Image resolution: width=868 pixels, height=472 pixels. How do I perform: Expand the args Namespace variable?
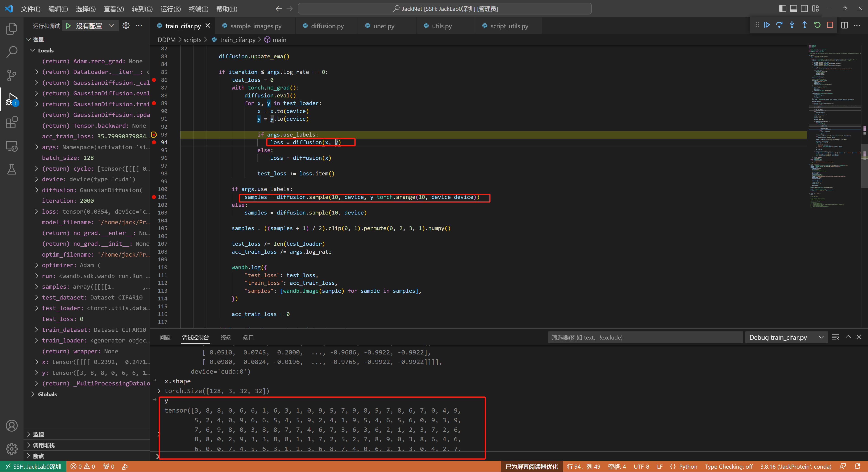pyautogui.click(x=36, y=147)
